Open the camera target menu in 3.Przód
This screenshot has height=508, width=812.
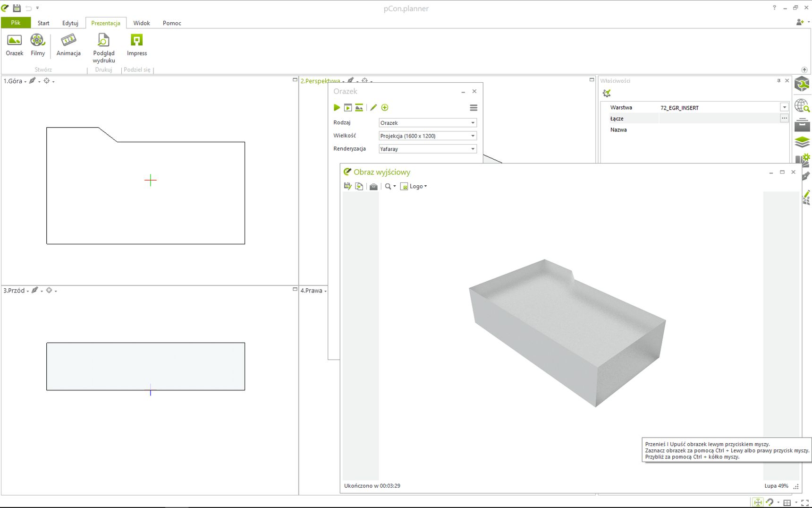pos(49,290)
